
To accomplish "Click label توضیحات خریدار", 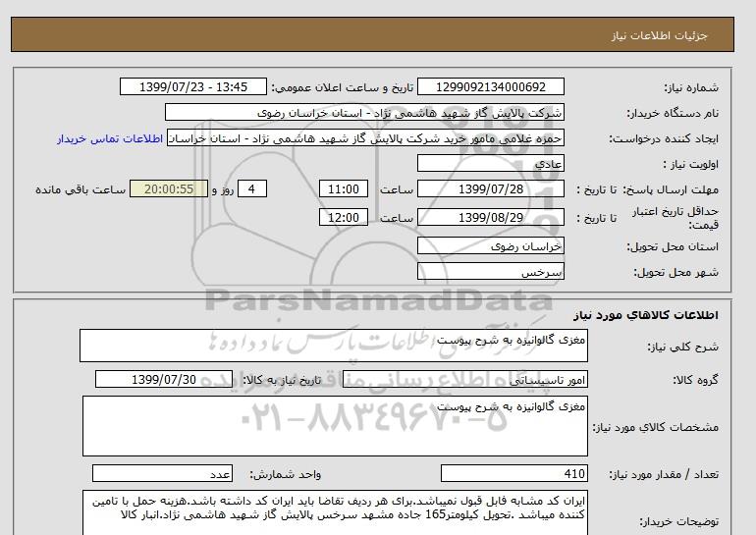I will (x=678, y=522).
